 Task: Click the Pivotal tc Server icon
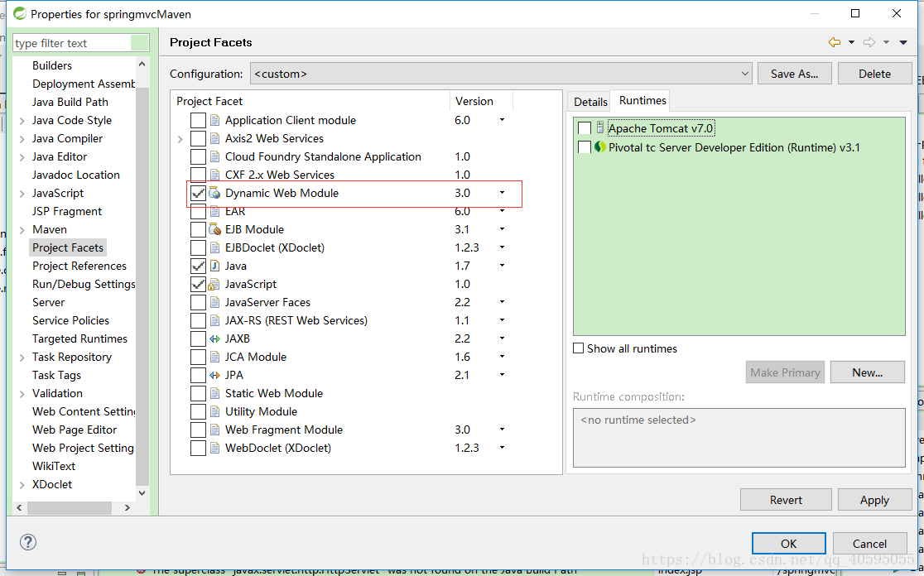600,147
